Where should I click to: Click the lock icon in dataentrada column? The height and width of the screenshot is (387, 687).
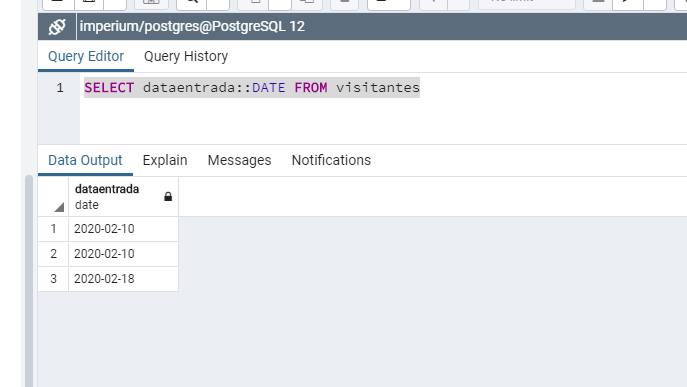pos(168,197)
